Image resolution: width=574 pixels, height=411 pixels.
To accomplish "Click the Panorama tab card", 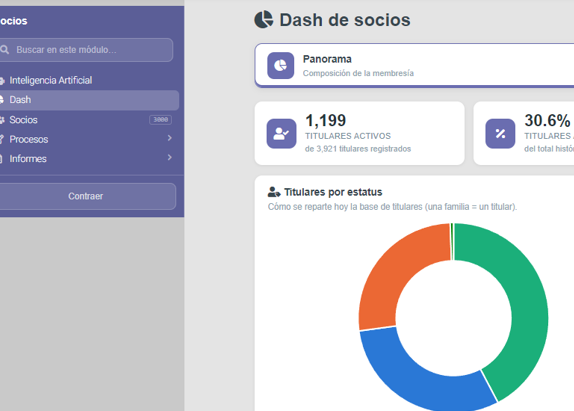I will pyautogui.click(x=414, y=65).
